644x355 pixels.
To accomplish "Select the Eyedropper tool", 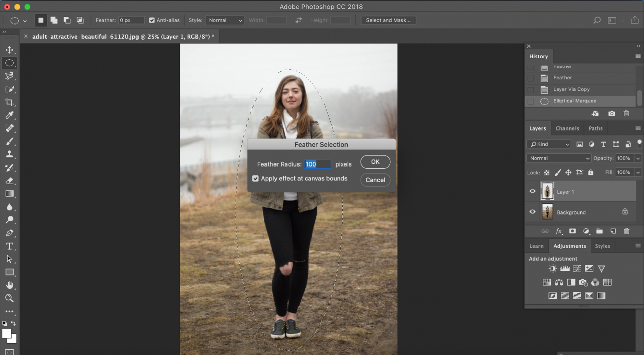I will point(9,114).
